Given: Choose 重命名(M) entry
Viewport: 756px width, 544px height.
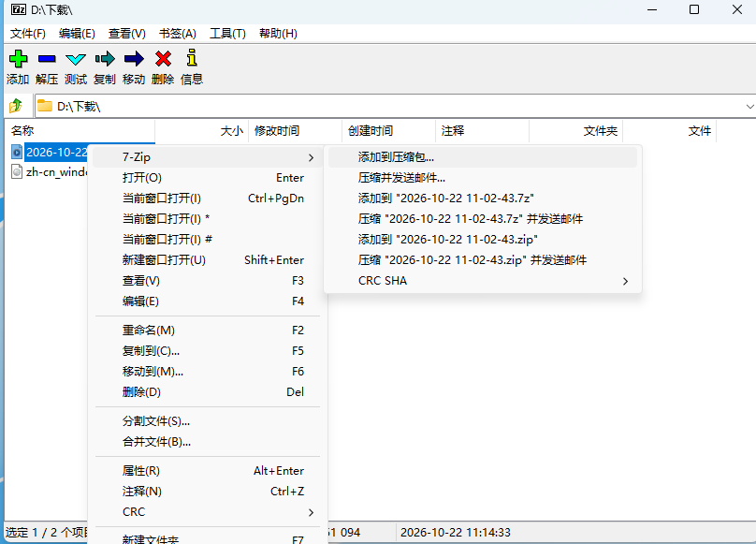Looking at the screenshot, I should click(208, 331).
